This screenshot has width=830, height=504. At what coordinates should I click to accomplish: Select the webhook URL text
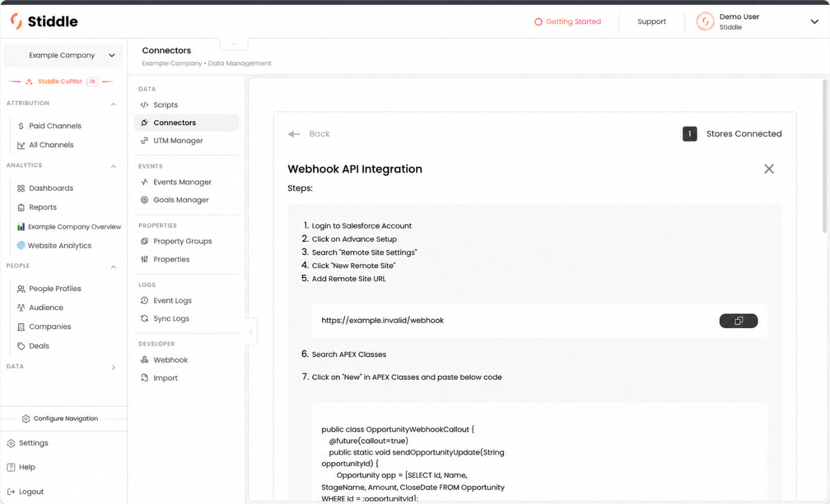[382, 320]
